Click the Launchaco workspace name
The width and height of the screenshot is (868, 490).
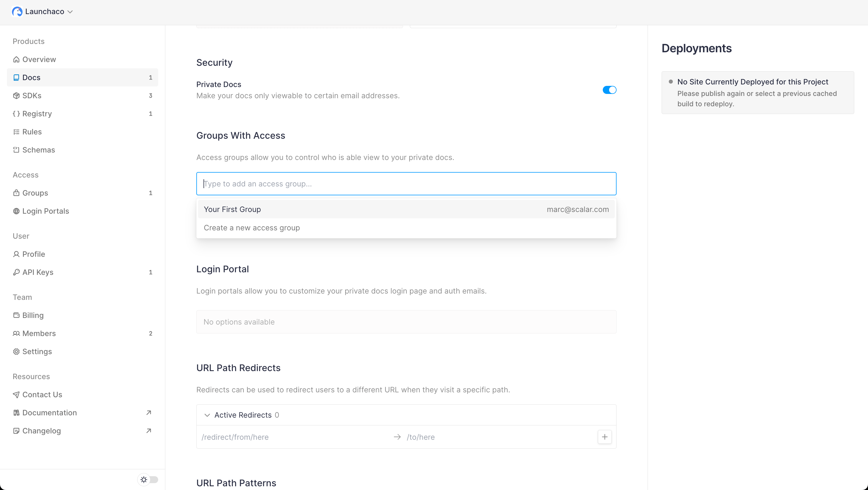(44, 11)
